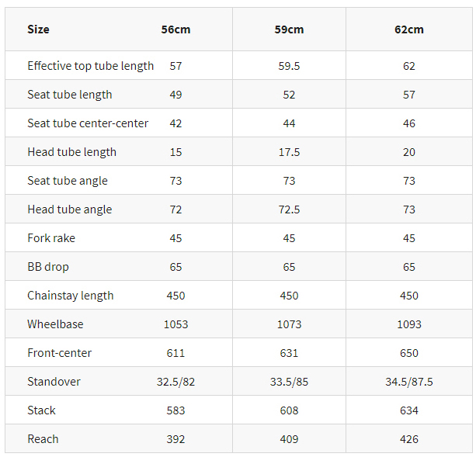Select the Effective top tube length label
This screenshot has height=457, width=476.
coord(90,66)
